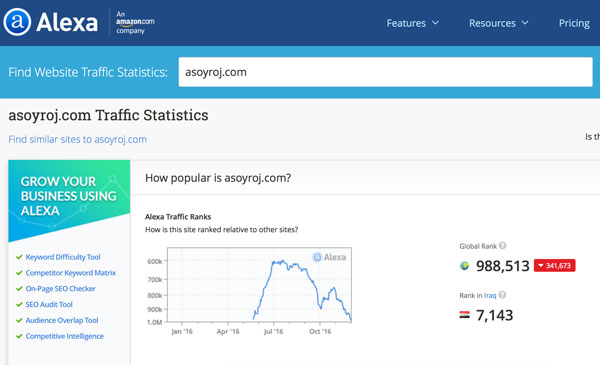Image resolution: width=600 pixels, height=365 pixels.
Task: Open the On-Page SEO Checker link
Action: (x=60, y=288)
